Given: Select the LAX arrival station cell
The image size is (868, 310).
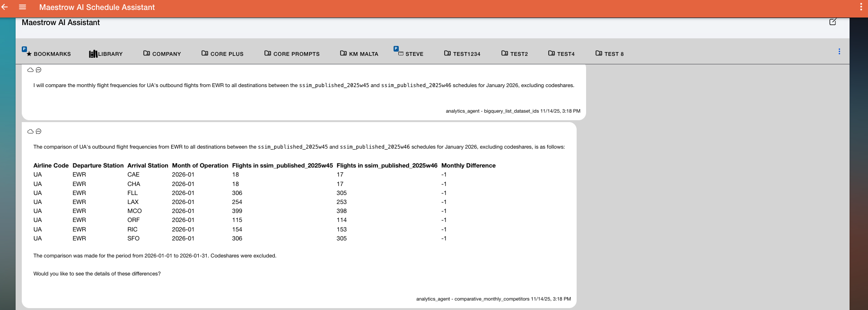Looking at the screenshot, I should [133, 202].
